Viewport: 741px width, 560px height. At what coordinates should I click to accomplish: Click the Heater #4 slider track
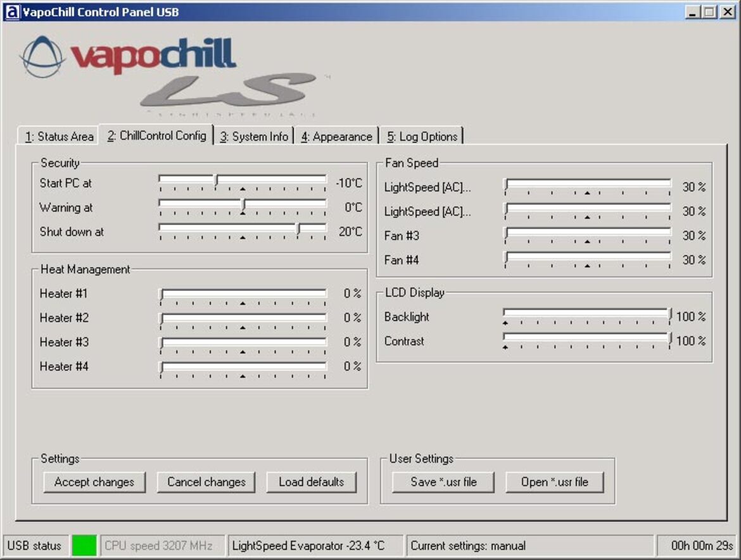[x=243, y=366]
